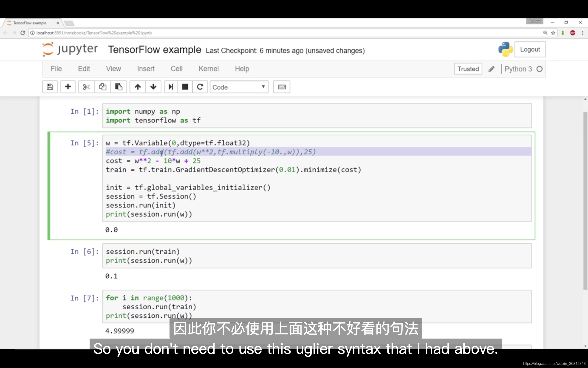Open the red ABP extension icon
588x368 pixels.
tap(573, 33)
